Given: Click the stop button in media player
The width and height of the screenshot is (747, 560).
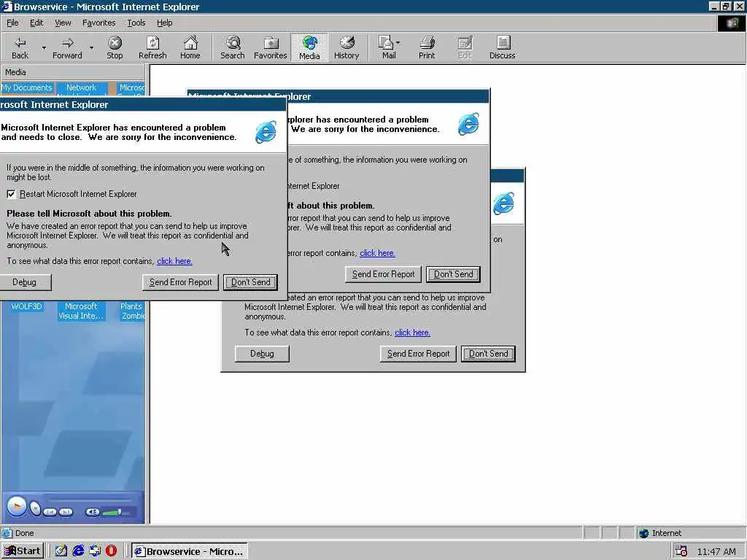Looking at the screenshot, I should click(35, 509).
